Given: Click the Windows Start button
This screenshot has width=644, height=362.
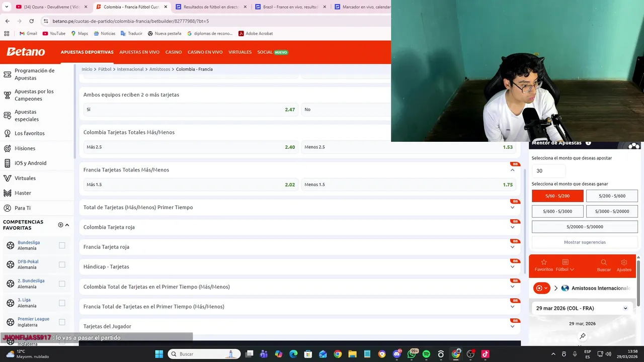Looking at the screenshot, I should tap(159, 354).
